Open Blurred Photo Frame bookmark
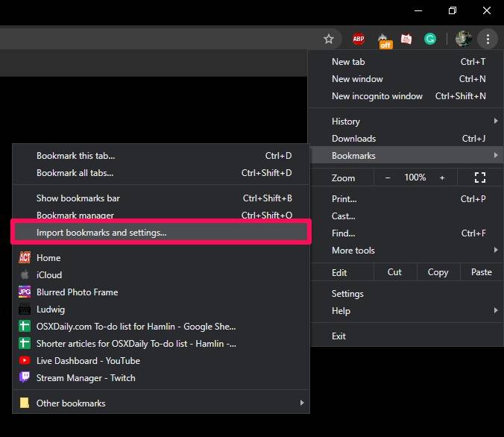504x437 pixels. click(161, 292)
